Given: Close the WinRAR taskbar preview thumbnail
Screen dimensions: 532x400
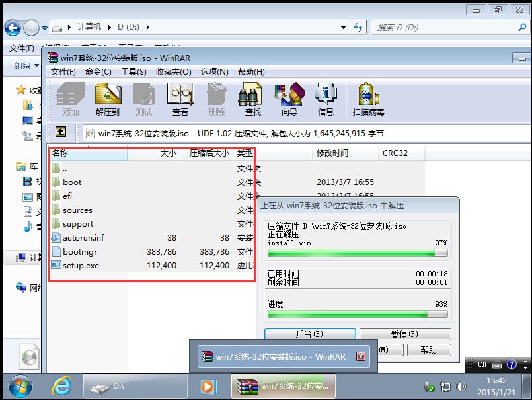Looking at the screenshot, I should point(361,356).
